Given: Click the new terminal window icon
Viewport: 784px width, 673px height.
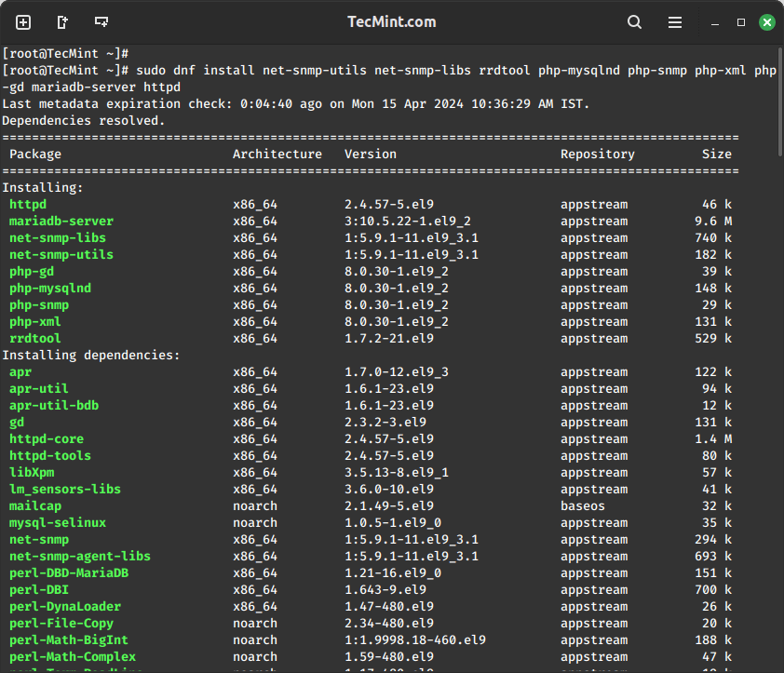Looking at the screenshot, I should 62,22.
